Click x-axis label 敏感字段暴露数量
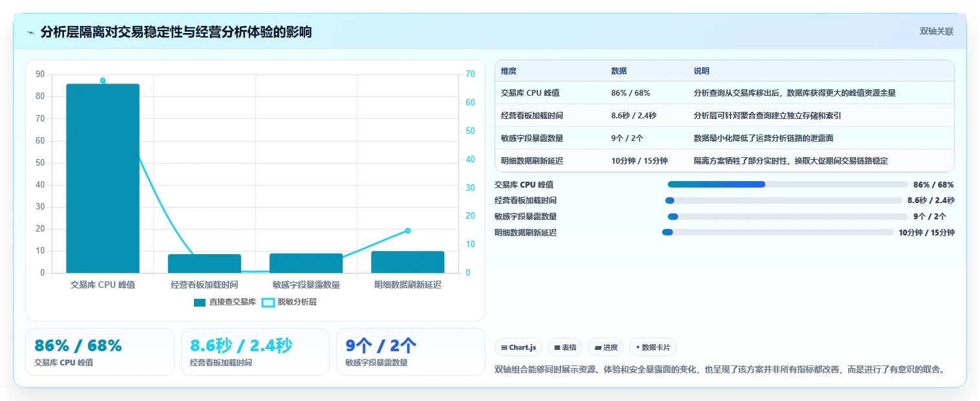980x401 pixels. tap(306, 285)
